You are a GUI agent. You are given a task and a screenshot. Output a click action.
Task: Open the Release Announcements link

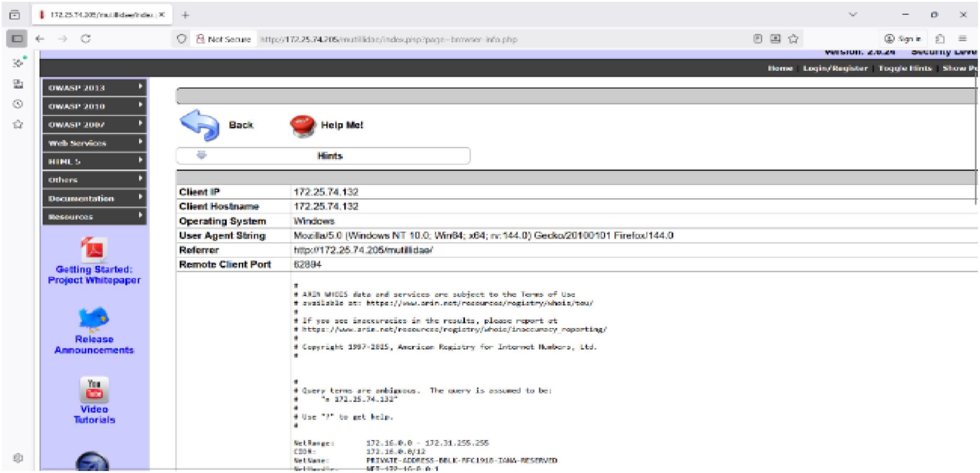coord(94,344)
